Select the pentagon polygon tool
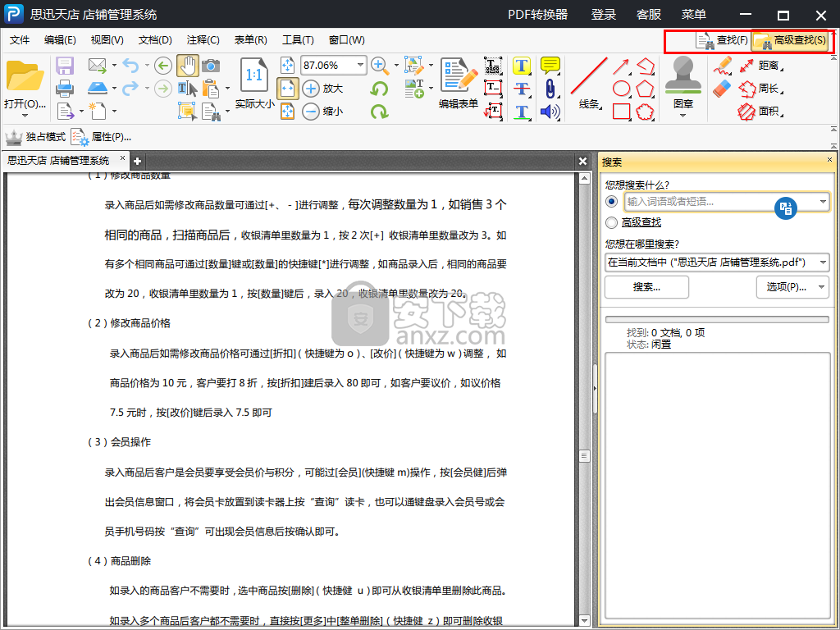 [x=645, y=89]
